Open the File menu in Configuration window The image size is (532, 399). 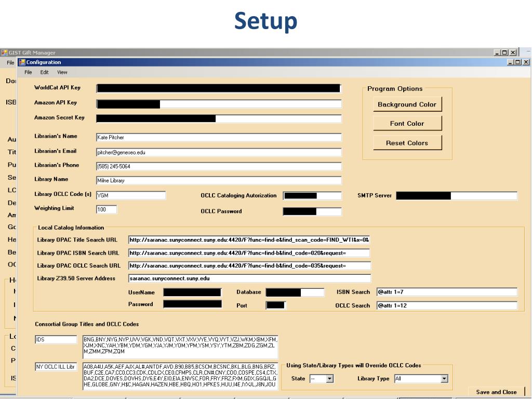pos(28,72)
